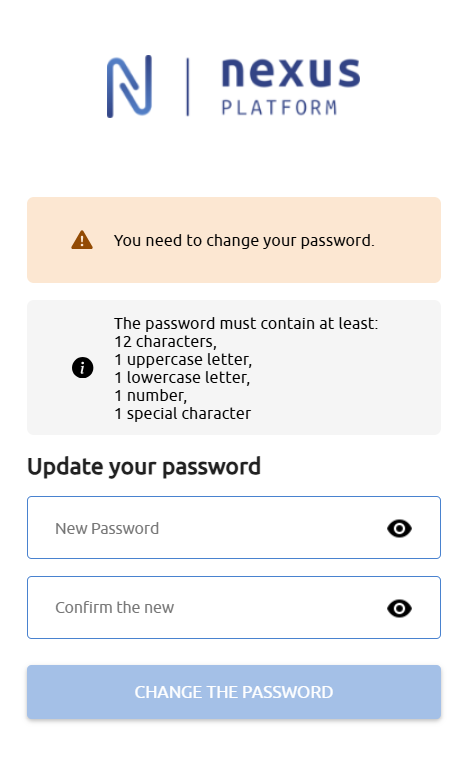
Task: Click the '1 number,' requirement line
Action: tap(151, 395)
